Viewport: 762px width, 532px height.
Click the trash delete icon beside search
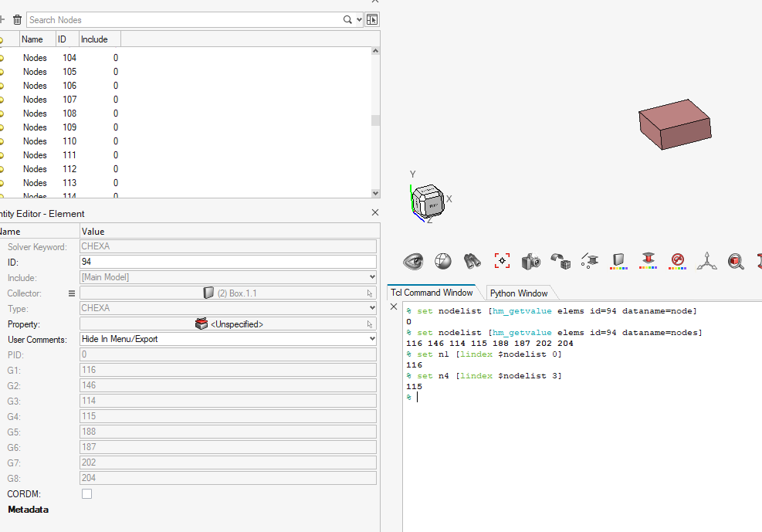[x=17, y=20]
